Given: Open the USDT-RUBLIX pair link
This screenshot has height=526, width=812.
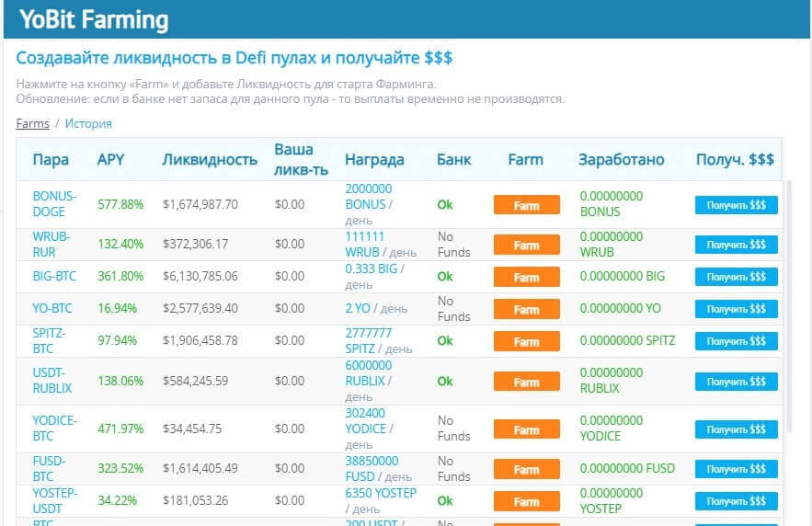Looking at the screenshot, I should [51, 381].
